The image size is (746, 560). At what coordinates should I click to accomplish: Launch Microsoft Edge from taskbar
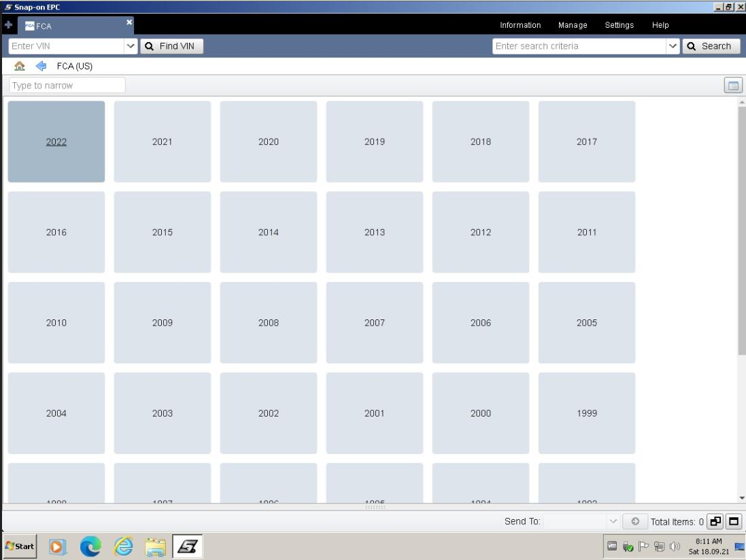tap(90, 546)
